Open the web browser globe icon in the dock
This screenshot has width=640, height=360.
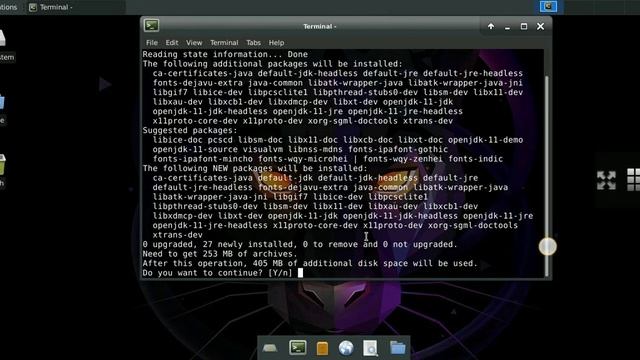tap(346, 348)
